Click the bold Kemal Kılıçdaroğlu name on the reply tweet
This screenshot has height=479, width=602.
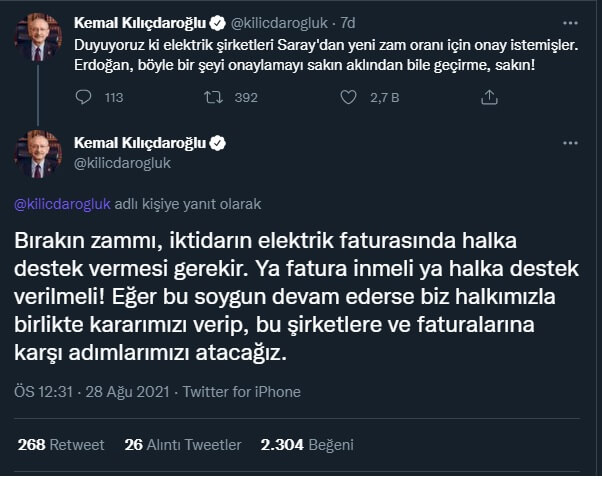(142, 143)
